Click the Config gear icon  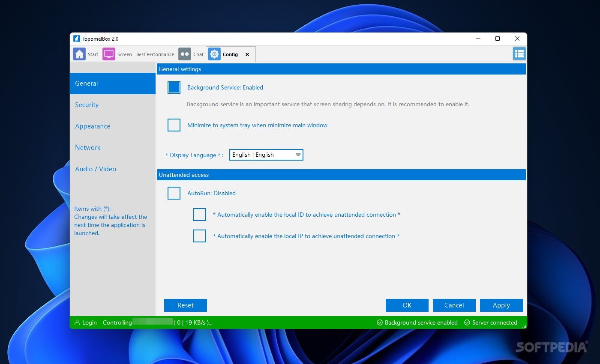(x=214, y=54)
